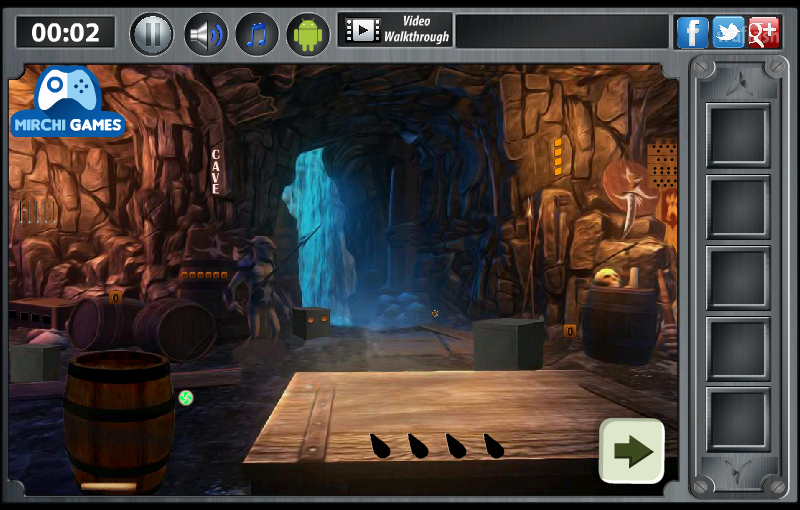Viewport: 800px width, 510px height.
Task: Open the Android app icon
Action: pos(308,34)
